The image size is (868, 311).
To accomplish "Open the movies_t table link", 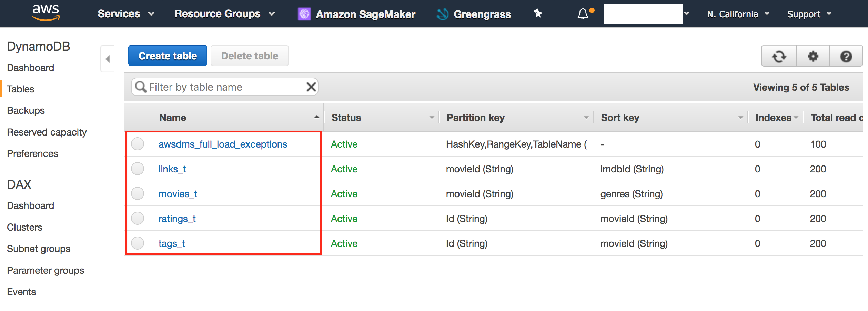I will (178, 194).
